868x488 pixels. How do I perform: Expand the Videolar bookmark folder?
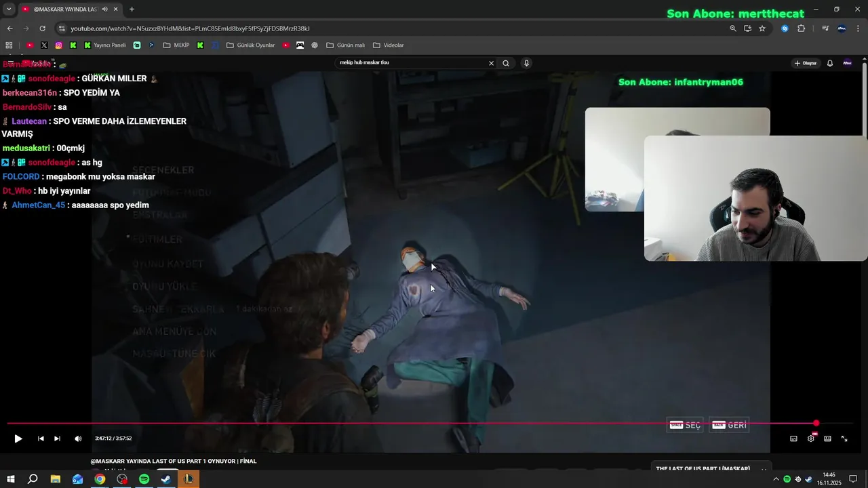[389, 45]
